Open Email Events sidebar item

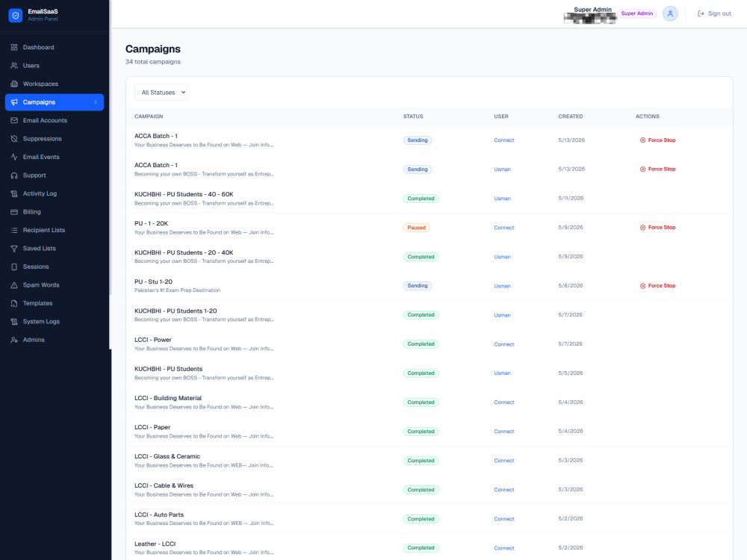[x=55, y=157]
